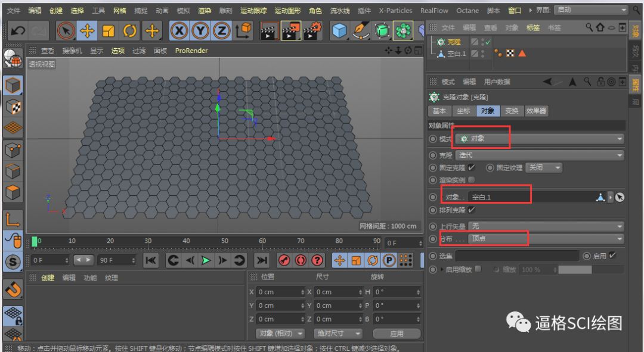The width and height of the screenshot is (644, 352).
Task: Enable Make Editable globe icon
Action: 13,58
